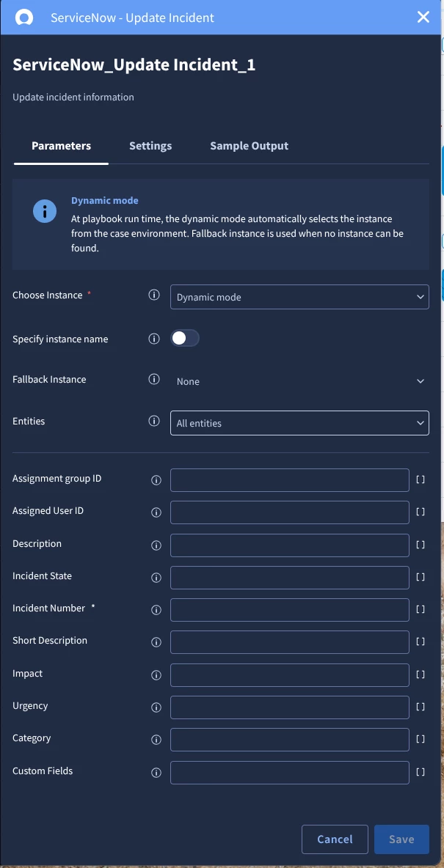Focus the Impact input field

click(289, 674)
